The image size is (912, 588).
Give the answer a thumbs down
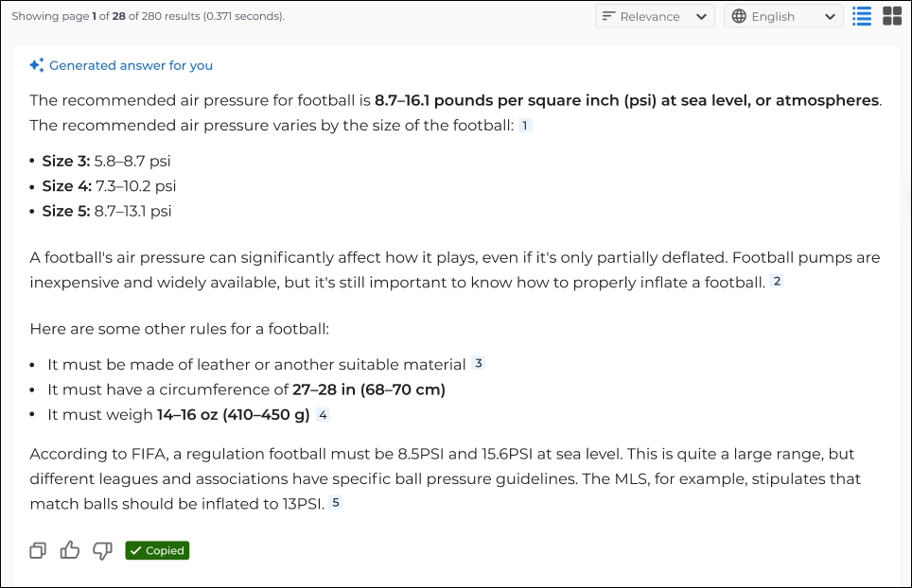[x=102, y=550]
